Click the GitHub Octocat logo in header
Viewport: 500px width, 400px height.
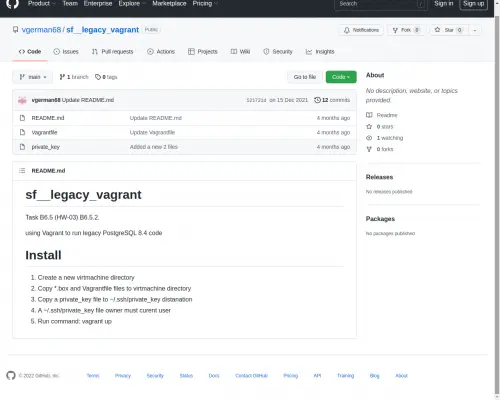pyautogui.click(x=12, y=4)
